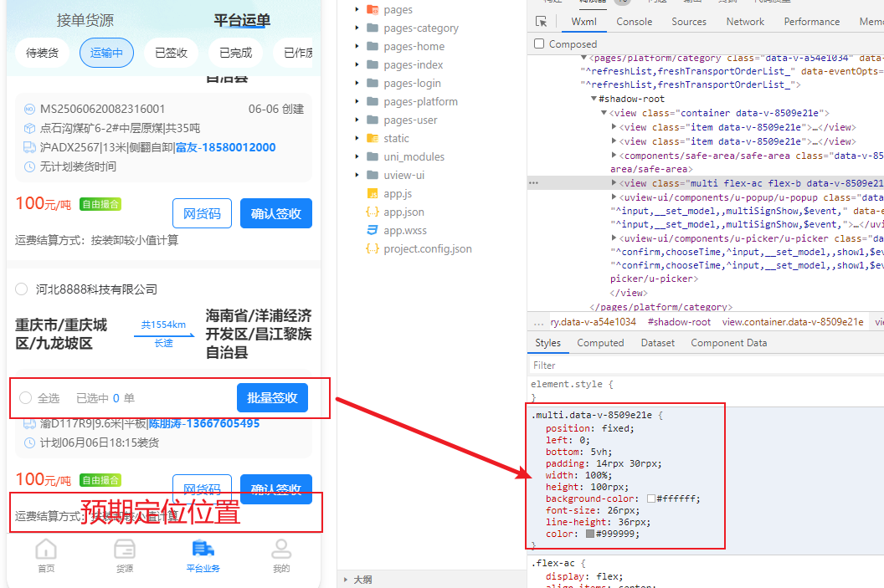Expand the pages-home folder
Viewport: 884px width, 588px height.
click(357, 47)
